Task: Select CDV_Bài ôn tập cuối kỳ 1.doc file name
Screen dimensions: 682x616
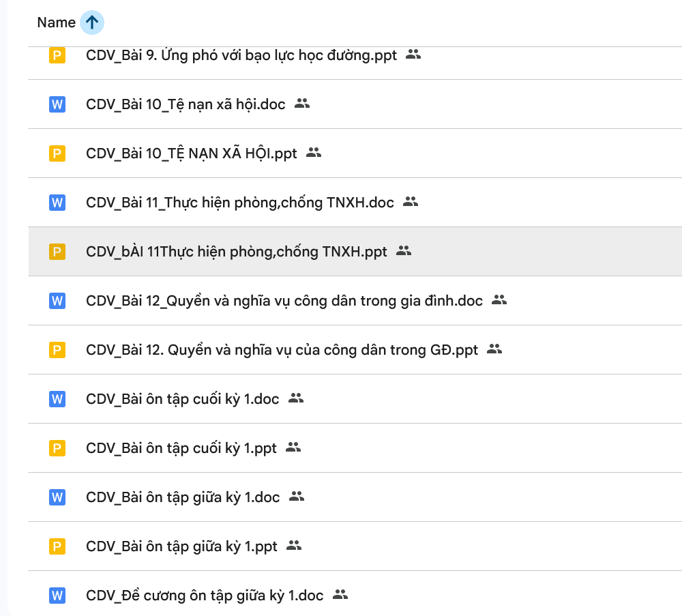Action: (x=182, y=399)
